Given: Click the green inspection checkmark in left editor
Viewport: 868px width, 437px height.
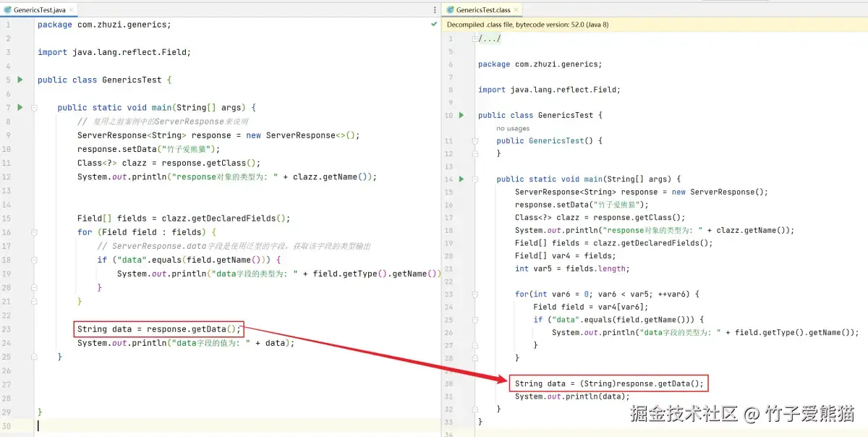Looking at the screenshot, I should tap(433, 24).
